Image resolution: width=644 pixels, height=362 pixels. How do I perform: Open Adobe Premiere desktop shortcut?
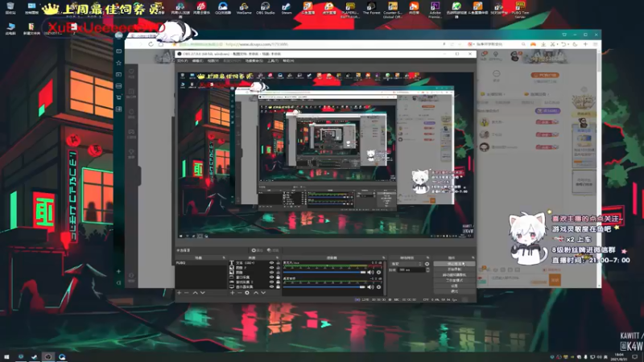435,9
